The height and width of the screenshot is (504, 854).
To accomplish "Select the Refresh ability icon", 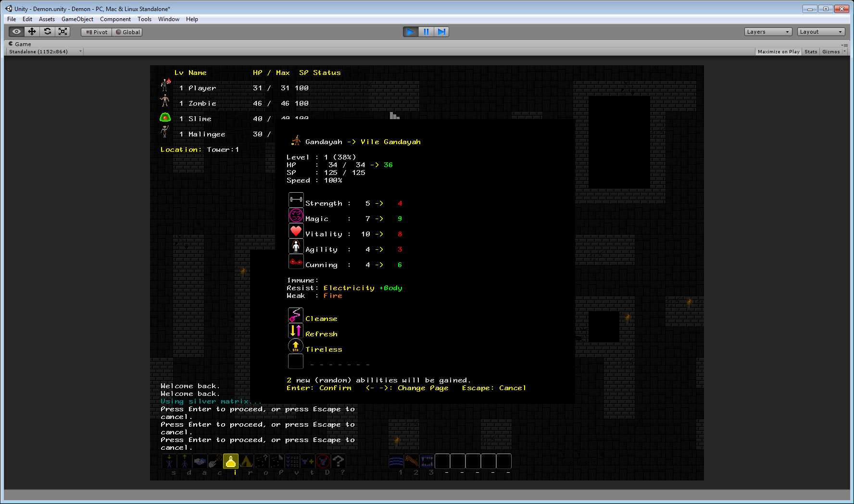I will [296, 331].
